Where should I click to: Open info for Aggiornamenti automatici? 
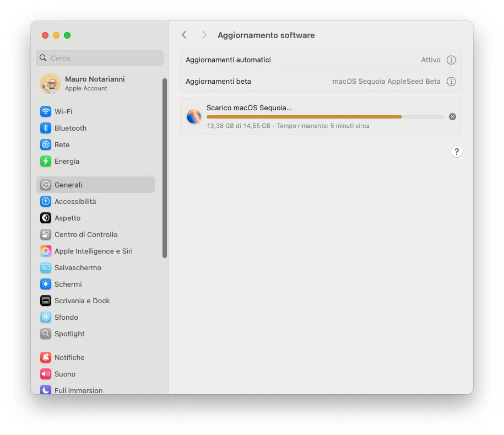[x=452, y=60]
